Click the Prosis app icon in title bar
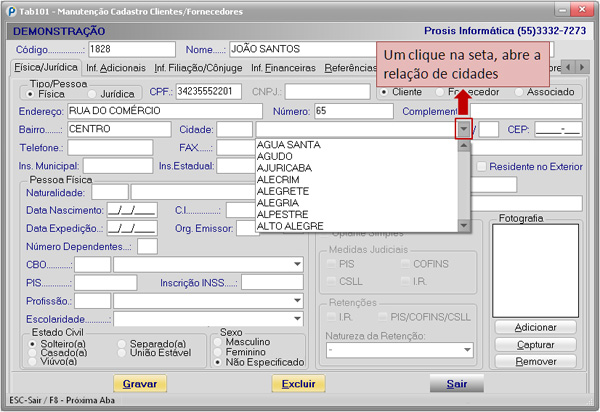The width and height of the screenshot is (600, 412). pos(12,11)
